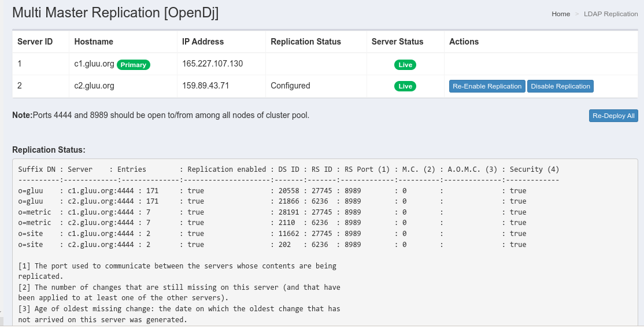Click the Hostname column header
This screenshot has width=644, height=328.
94,42
